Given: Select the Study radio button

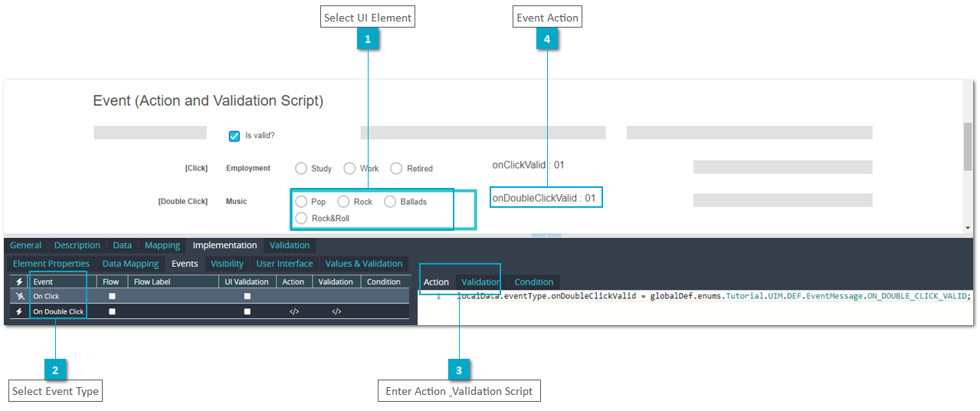Looking at the screenshot, I should (x=301, y=168).
